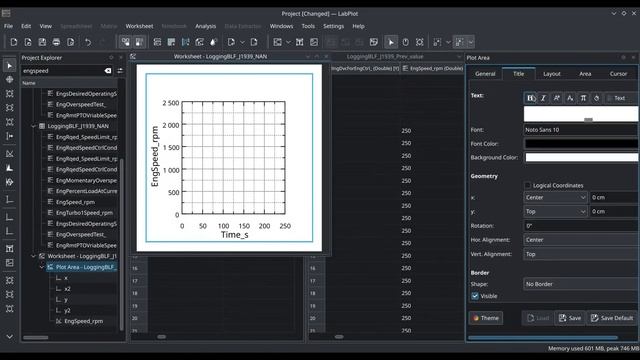The width and height of the screenshot is (640, 360).
Task: Collapse the LoggingBLF_J1939_NAN tree node
Action: [34, 126]
